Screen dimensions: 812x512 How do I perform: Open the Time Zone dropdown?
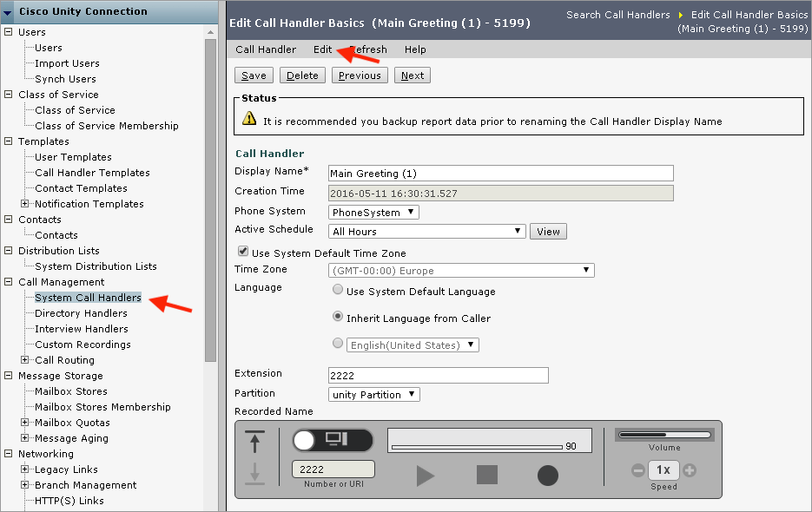(x=461, y=270)
